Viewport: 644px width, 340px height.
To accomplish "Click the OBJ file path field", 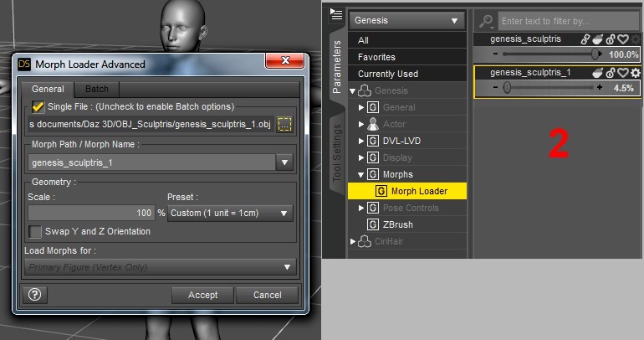I will coord(151,124).
